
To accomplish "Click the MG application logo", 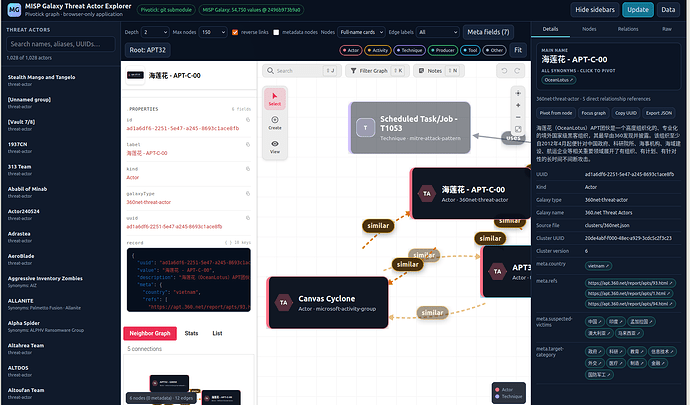I will click(x=14, y=10).
